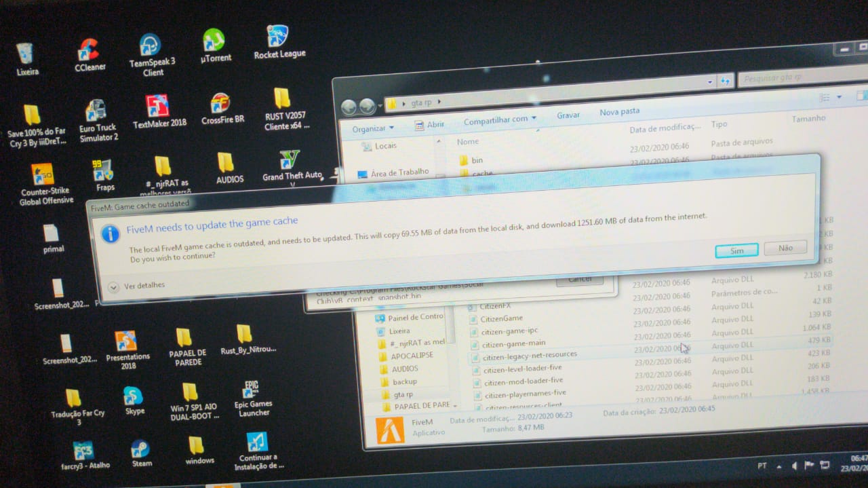Open Presentations 2018 desktop shortcut
Viewport: 868px width, 488px height.
tap(127, 350)
